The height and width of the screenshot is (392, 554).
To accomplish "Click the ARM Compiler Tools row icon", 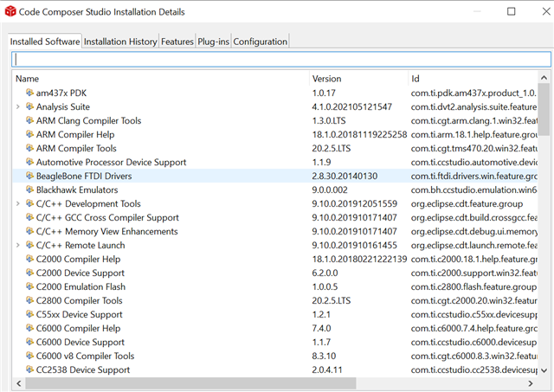I will tap(29, 148).
